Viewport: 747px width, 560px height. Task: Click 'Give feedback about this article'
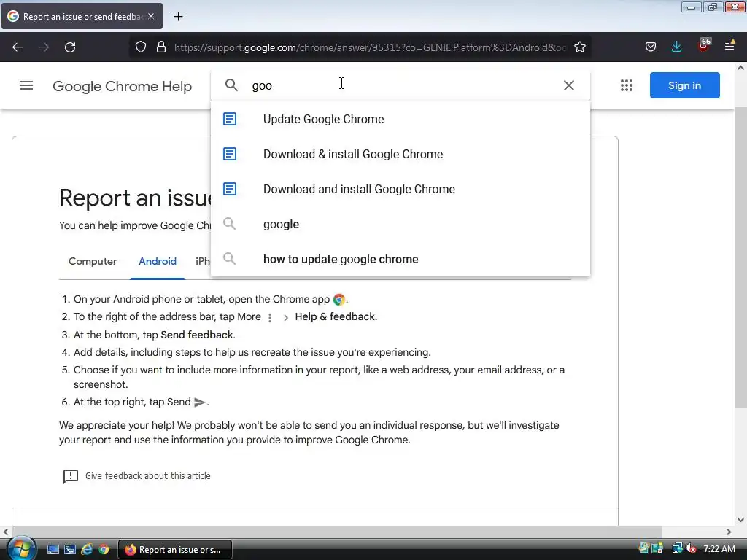pyautogui.click(x=147, y=475)
